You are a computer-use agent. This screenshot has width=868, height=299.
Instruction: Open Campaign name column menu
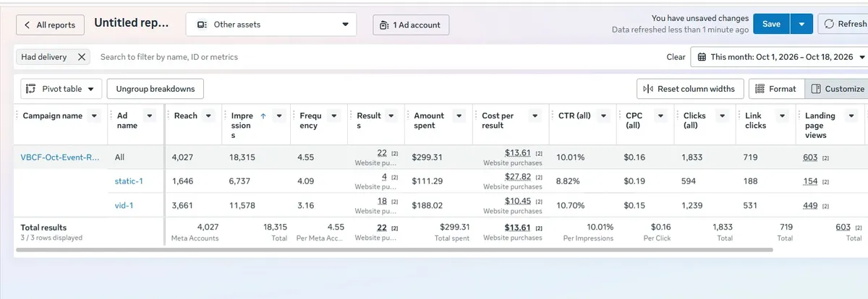[95, 116]
